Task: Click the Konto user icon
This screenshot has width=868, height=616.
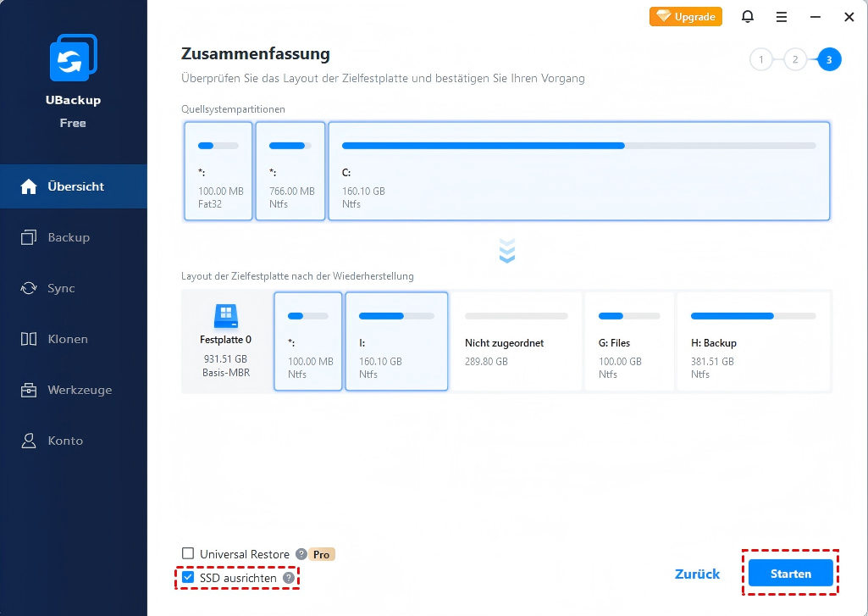Action: (30, 441)
